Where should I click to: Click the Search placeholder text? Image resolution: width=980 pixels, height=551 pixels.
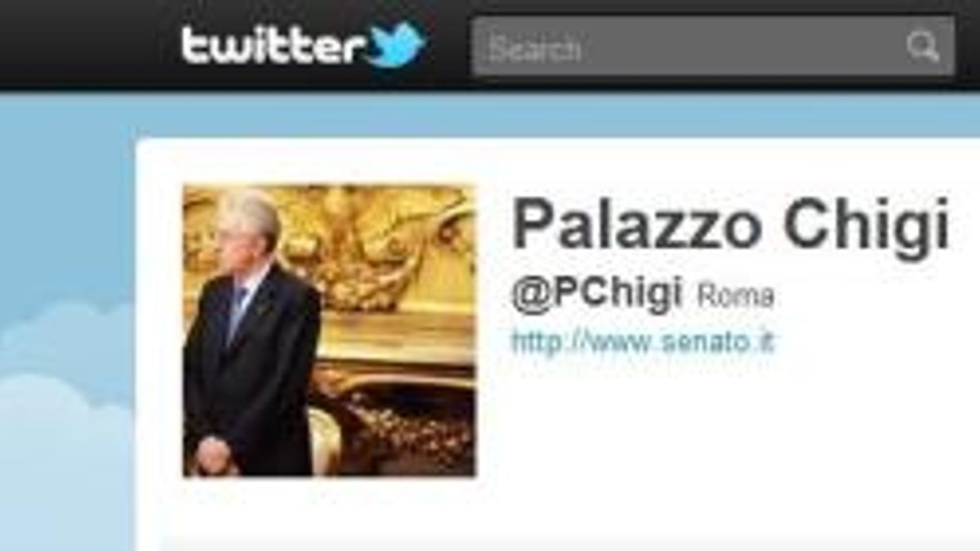(x=535, y=49)
